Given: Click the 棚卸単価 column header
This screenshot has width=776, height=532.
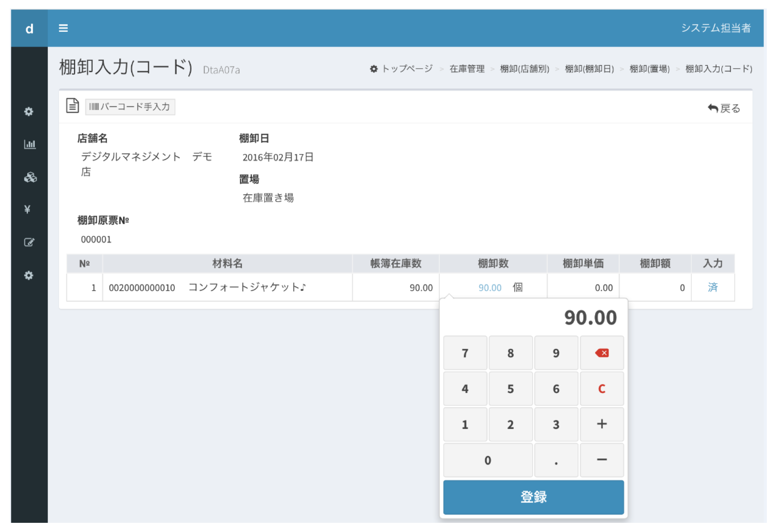Looking at the screenshot, I should pos(583,263).
